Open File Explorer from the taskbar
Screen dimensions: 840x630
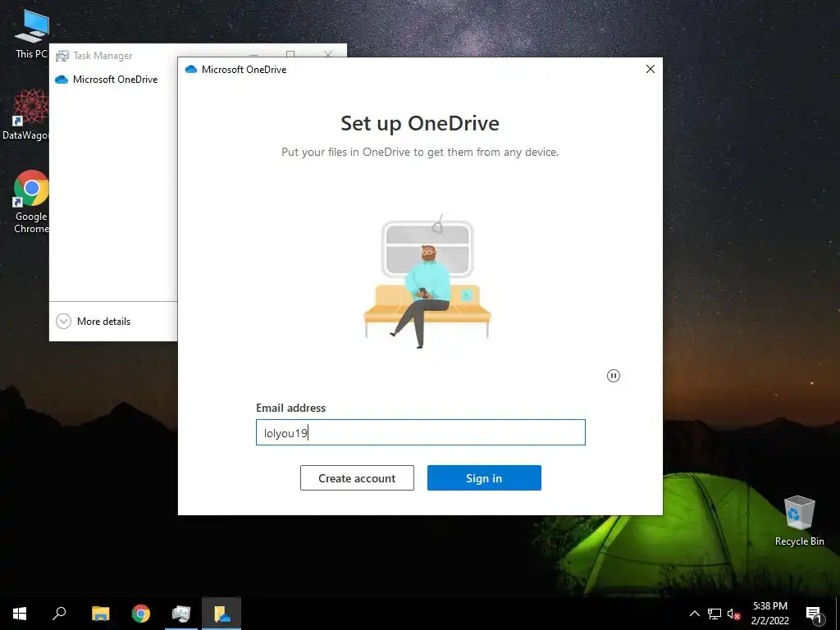coord(100,614)
